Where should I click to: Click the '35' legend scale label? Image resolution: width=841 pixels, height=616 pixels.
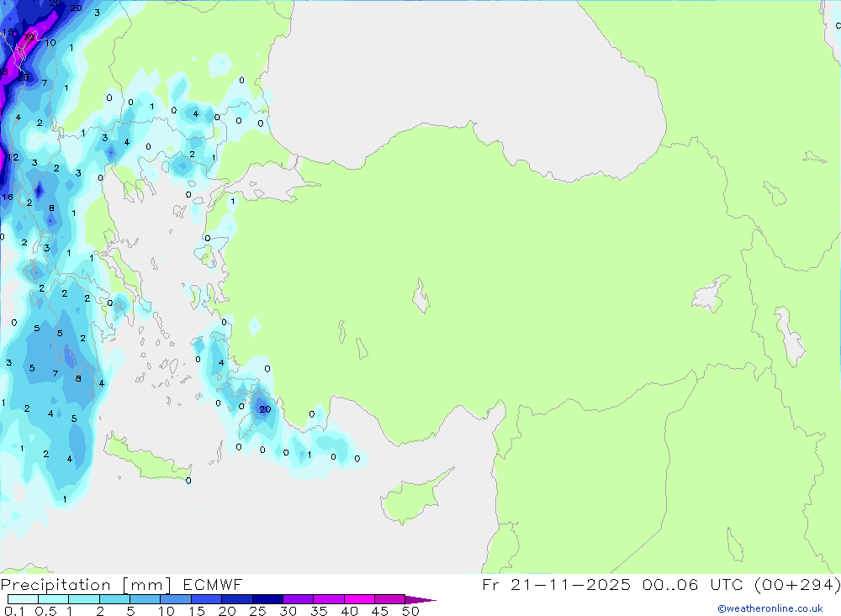(x=319, y=611)
